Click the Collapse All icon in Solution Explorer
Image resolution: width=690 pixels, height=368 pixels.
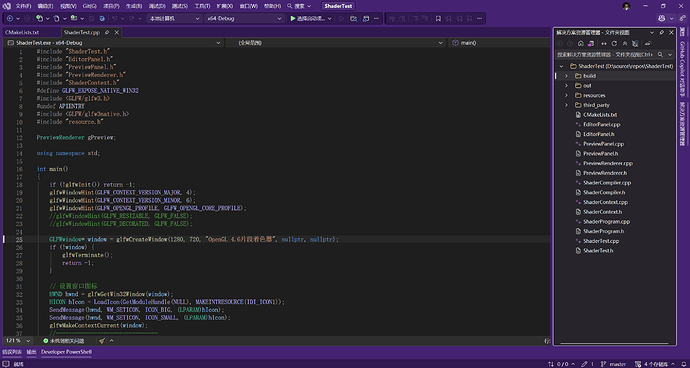tap(625, 43)
